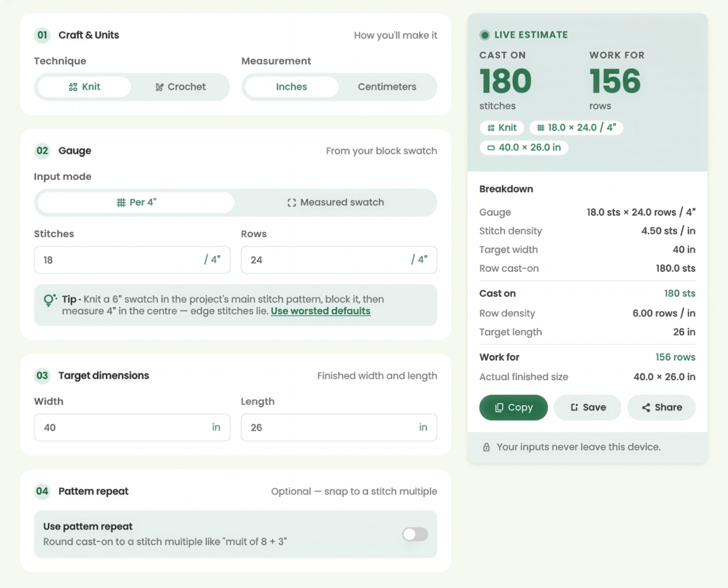This screenshot has width=728, height=588.
Task: Save the estimate
Action: [x=587, y=407]
